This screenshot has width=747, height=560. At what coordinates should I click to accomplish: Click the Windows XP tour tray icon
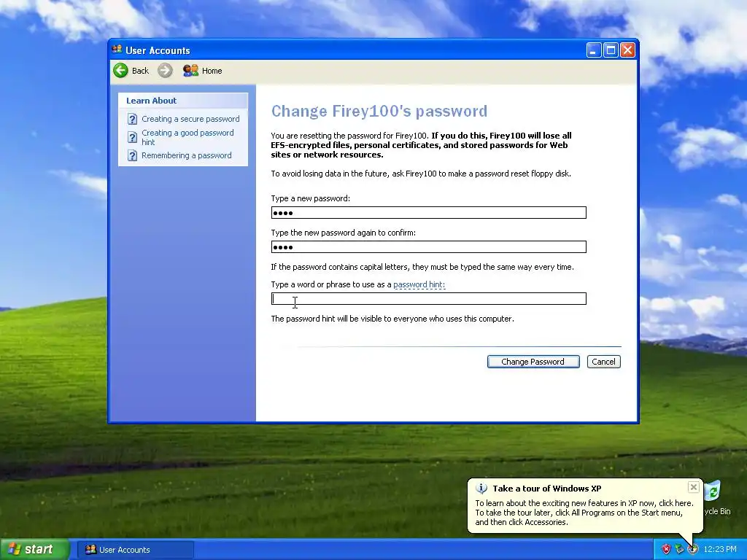point(693,550)
